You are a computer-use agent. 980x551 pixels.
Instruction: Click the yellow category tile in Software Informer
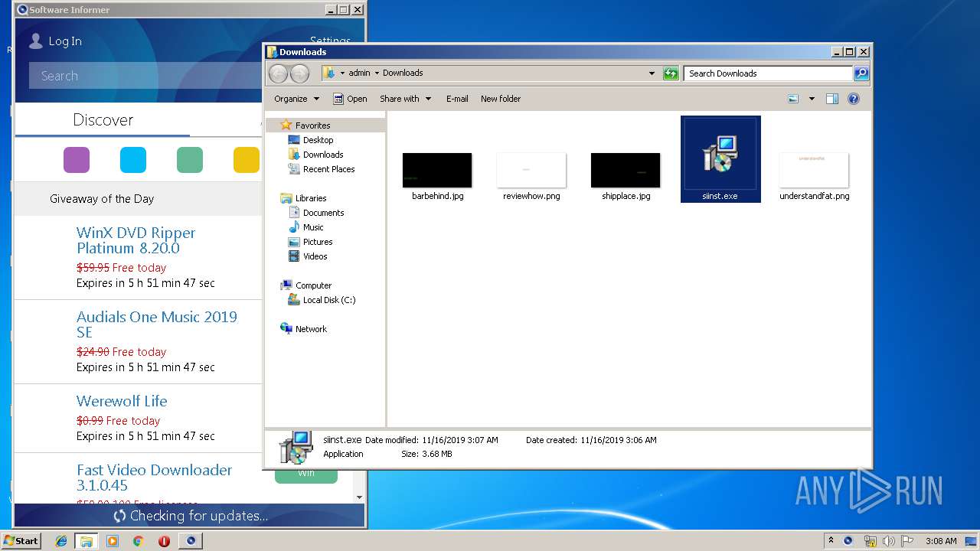(247, 160)
